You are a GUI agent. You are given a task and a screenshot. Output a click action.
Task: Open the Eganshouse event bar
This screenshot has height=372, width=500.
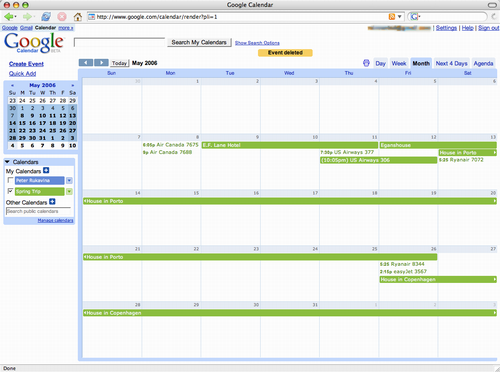pyautogui.click(x=438, y=145)
